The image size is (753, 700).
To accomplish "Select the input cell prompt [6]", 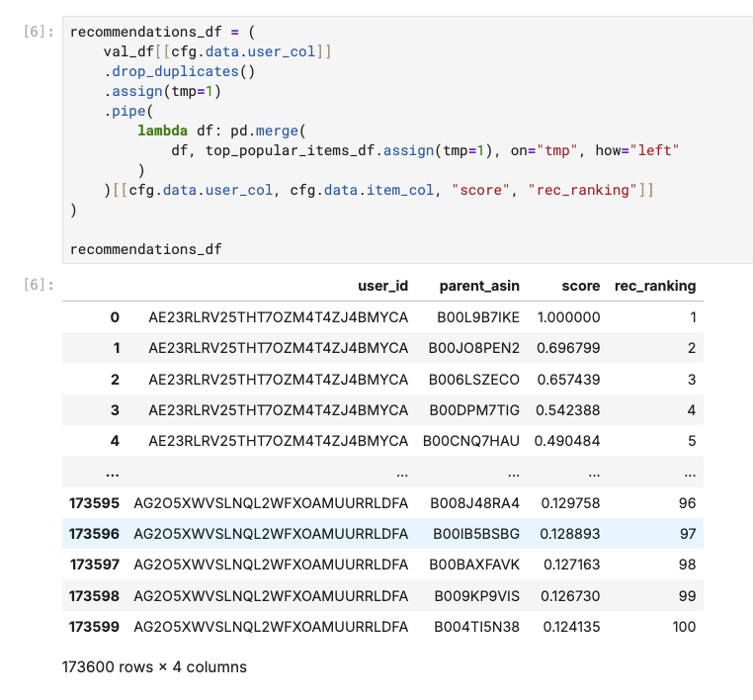I will [39, 32].
